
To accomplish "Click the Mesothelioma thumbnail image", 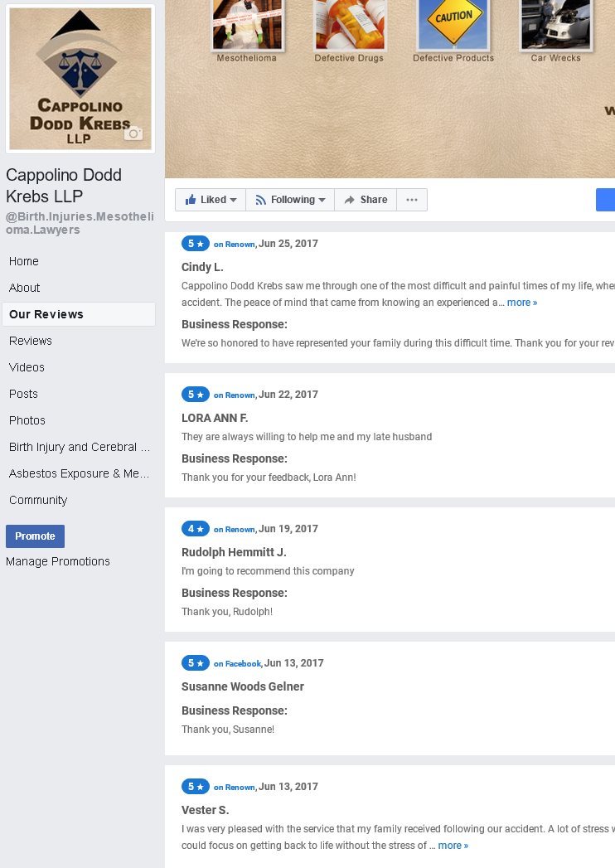I will point(248,24).
